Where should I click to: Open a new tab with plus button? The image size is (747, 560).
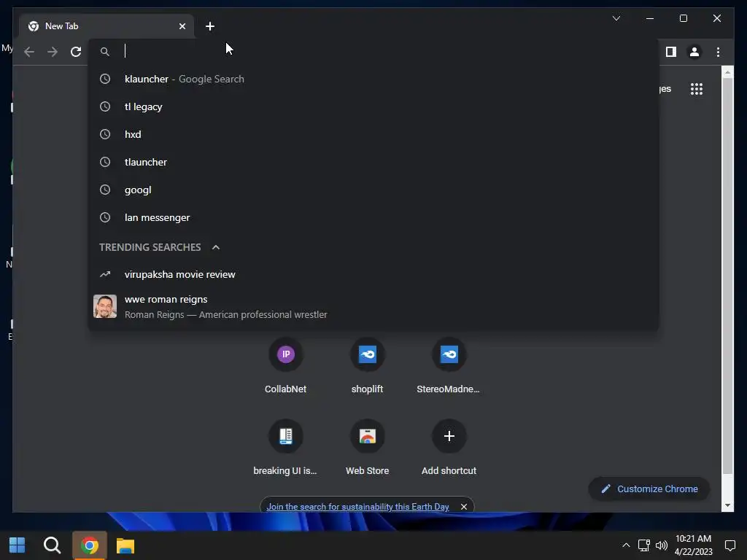click(210, 26)
